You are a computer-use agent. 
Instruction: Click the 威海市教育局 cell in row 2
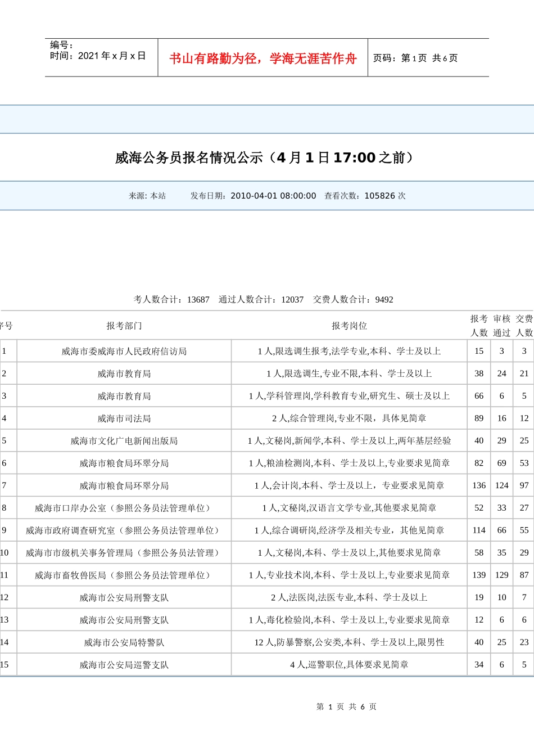(x=124, y=373)
